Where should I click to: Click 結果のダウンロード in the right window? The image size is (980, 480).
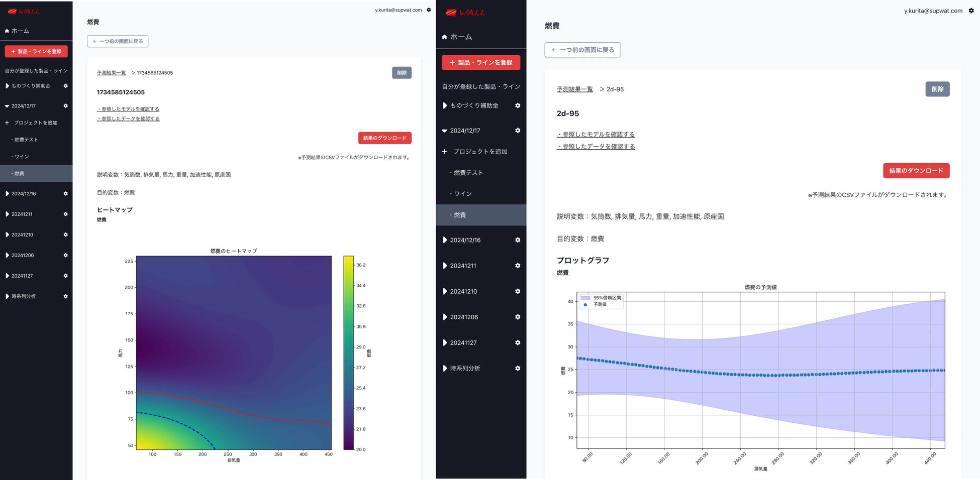tap(916, 171)
